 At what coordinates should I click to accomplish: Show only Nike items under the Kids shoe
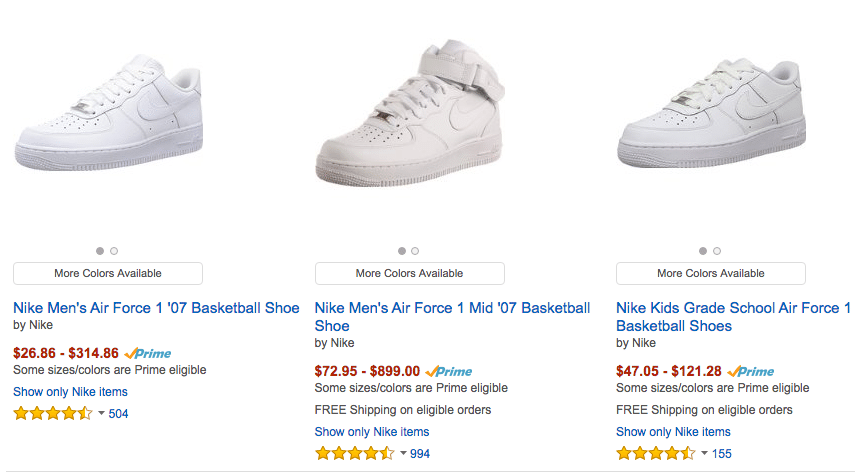point(673,432)
